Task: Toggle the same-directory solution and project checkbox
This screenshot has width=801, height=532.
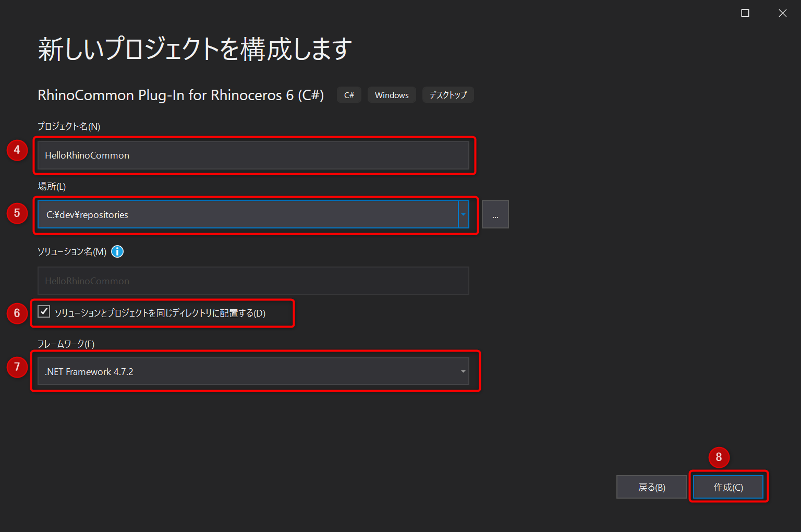Action: (44, 312)
